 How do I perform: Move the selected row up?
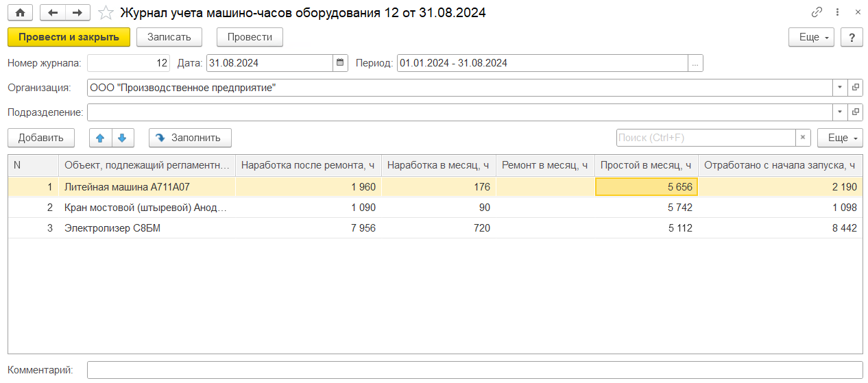pos(100,138)
